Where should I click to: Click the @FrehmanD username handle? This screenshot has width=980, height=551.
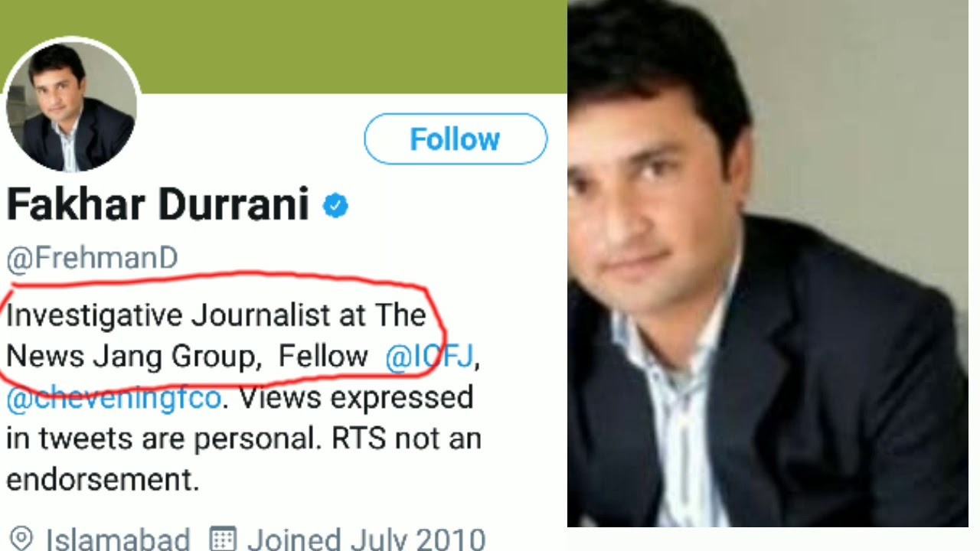[x=92, y=259]
